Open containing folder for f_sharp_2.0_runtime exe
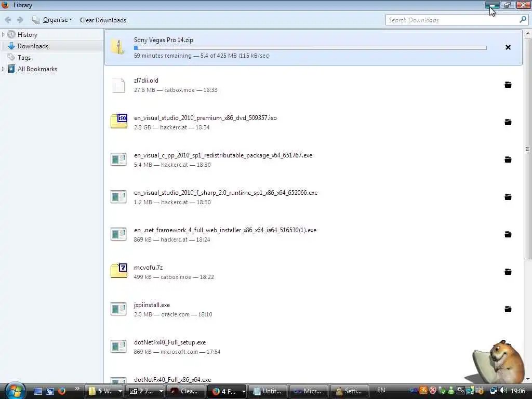 [x=508, y=197]
